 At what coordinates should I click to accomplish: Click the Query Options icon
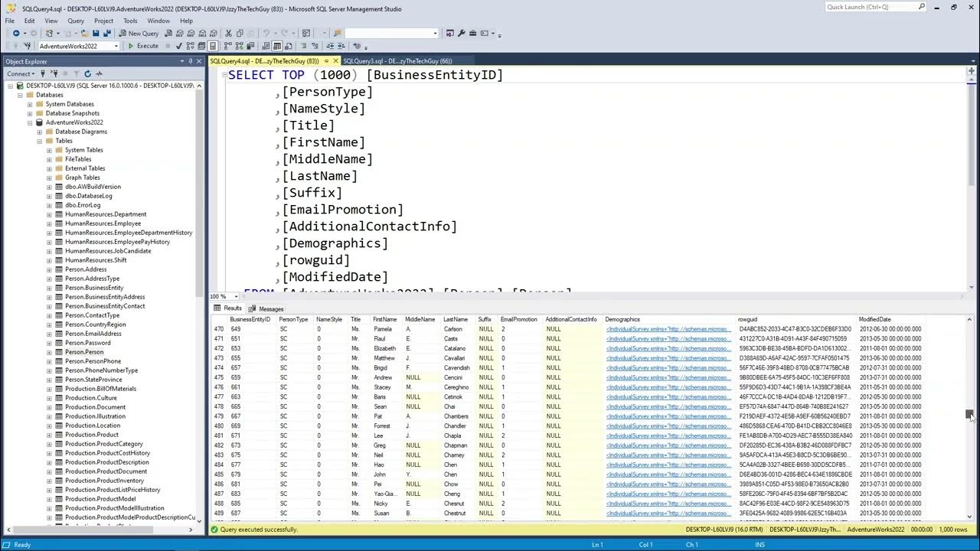click(201, 46)
